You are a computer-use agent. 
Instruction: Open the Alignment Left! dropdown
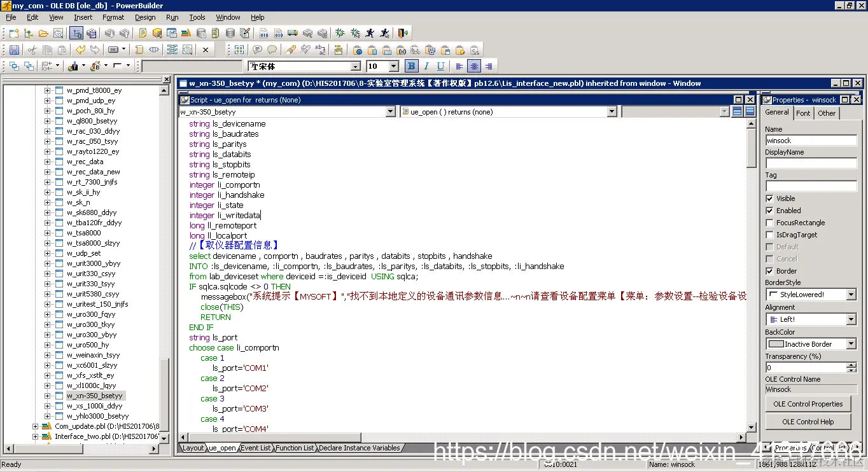851,319
